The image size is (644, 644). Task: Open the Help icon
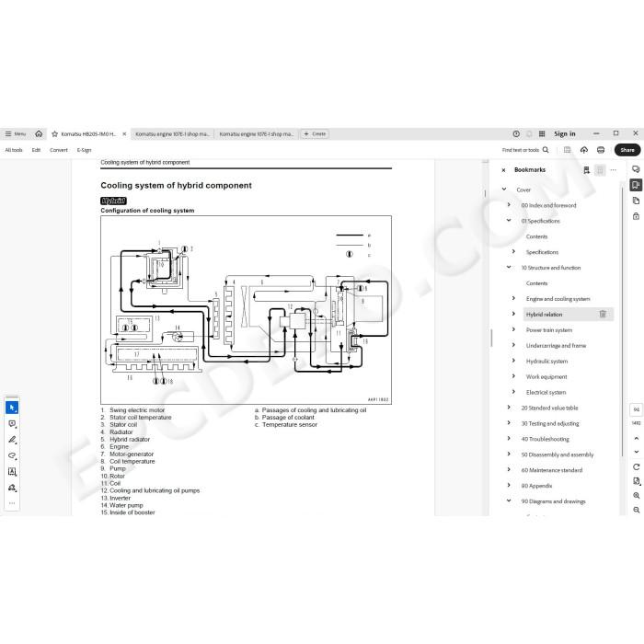tap(516, 134)
